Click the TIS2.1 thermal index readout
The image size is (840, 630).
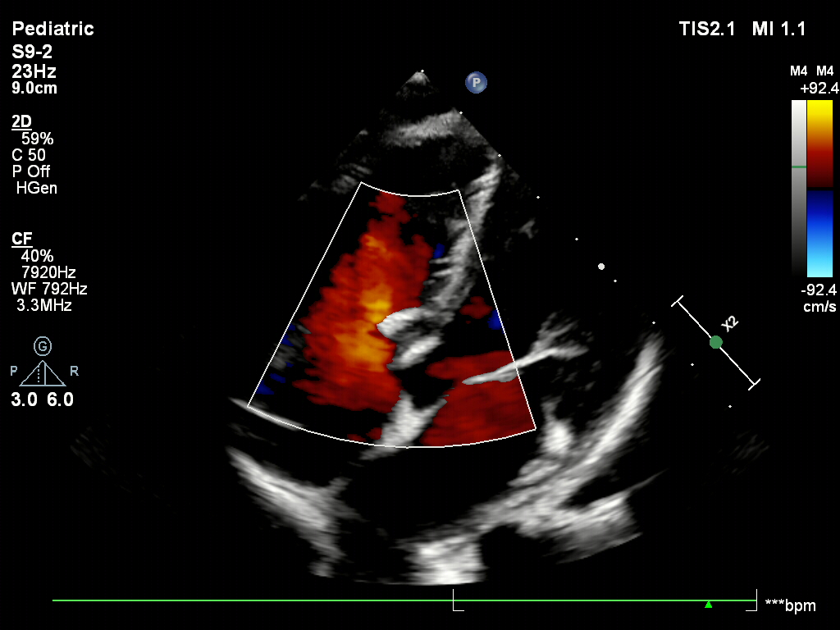[x=707, y=29]
